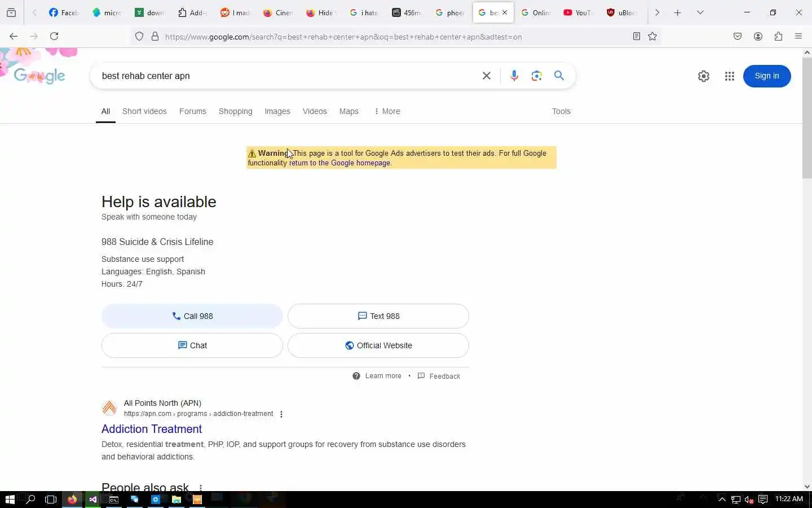Switch to the Facebook browser tab
This screenshot has height=508, width=812.
tap(64, 12)
